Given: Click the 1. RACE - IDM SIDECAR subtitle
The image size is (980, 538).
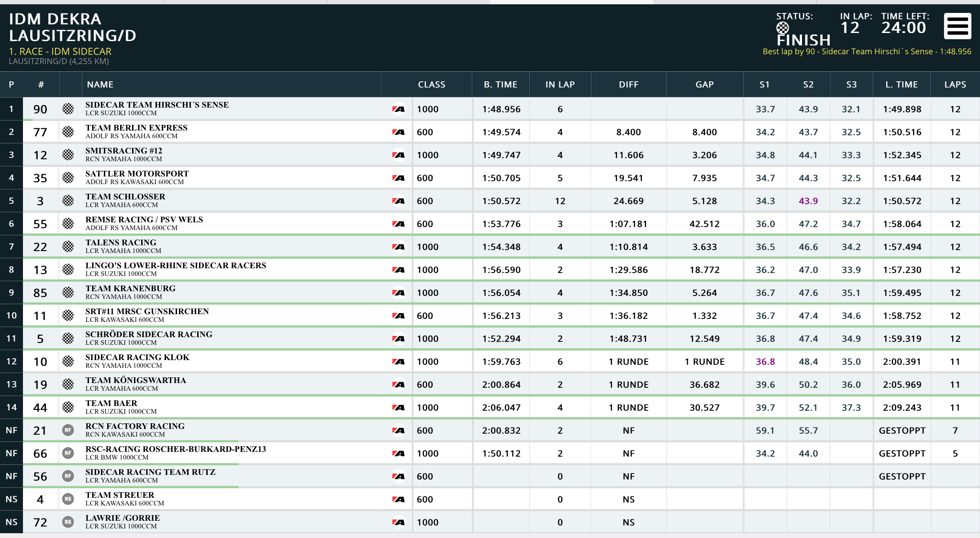Looking at the screenshot, I should [x=60, y=51].
